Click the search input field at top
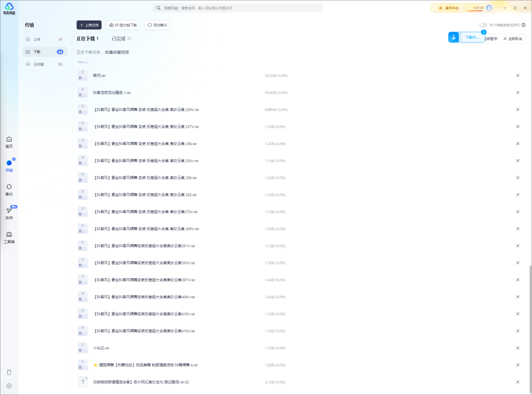 click(x=239, y=8)
